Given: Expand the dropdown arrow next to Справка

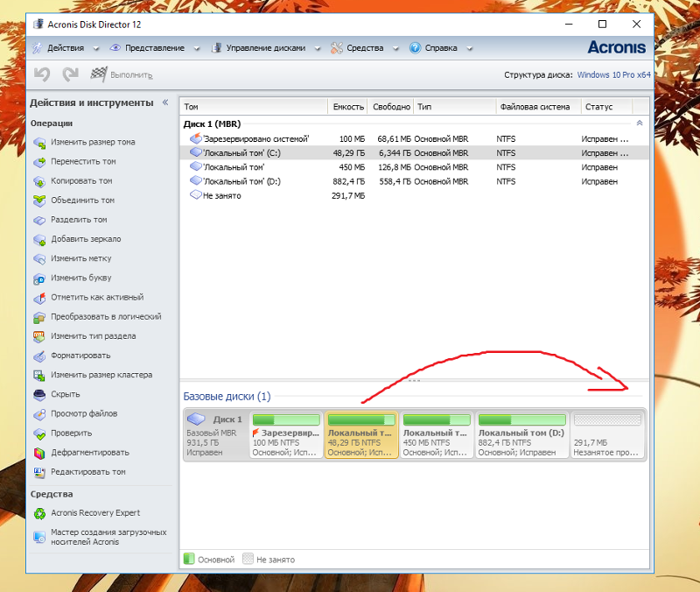Looking at the screenshot, I should (x=469, y=49).
